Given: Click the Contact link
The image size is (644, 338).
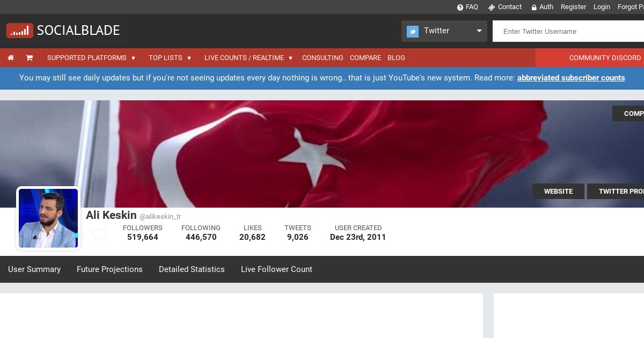Looking at the screenshot, I should pos(510,7).
